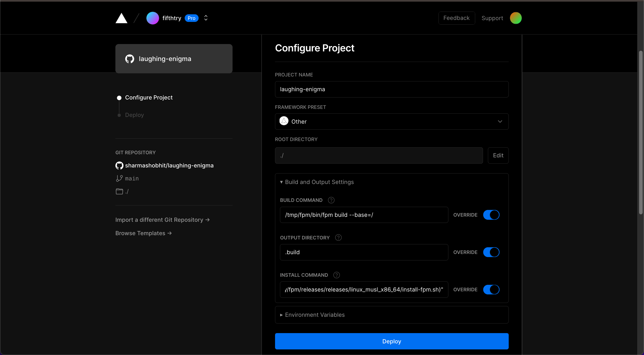This screenshot has width=644, height=355.
Task: Click Build Command help icon
Action: [331, 200]
